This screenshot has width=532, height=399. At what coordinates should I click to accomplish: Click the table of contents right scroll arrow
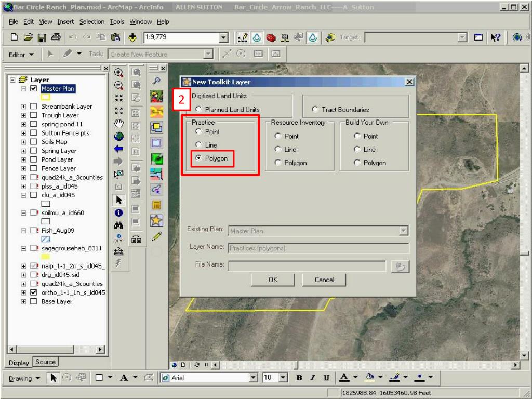(100, 349)
